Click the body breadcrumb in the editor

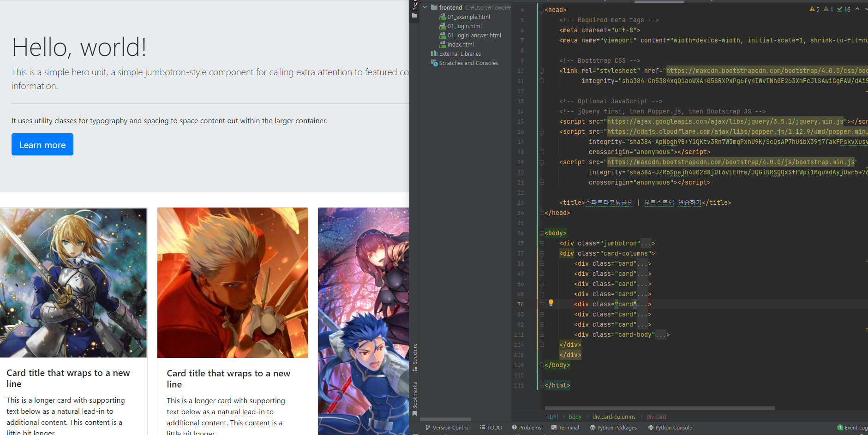(x=575, y=417)
